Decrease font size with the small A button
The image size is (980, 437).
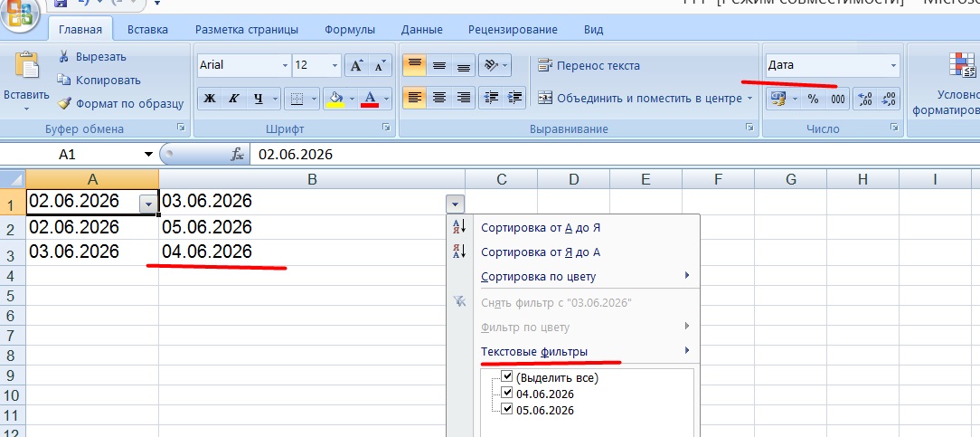click(x=380, y=65)
